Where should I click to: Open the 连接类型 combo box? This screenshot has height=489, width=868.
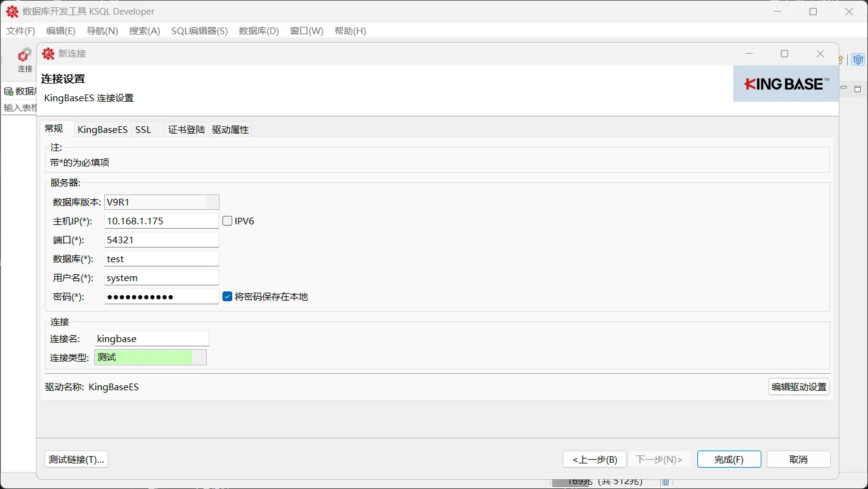coord(199,357)
